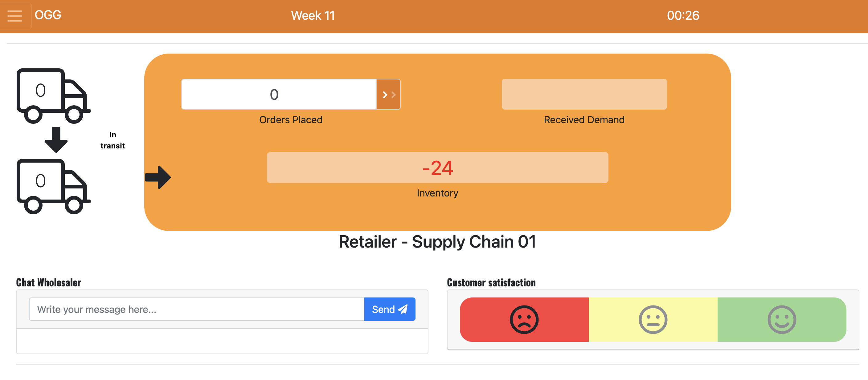This screenshot has width=868, height=380.
Task: Click the OGG brand title
Action: point(48,15)
